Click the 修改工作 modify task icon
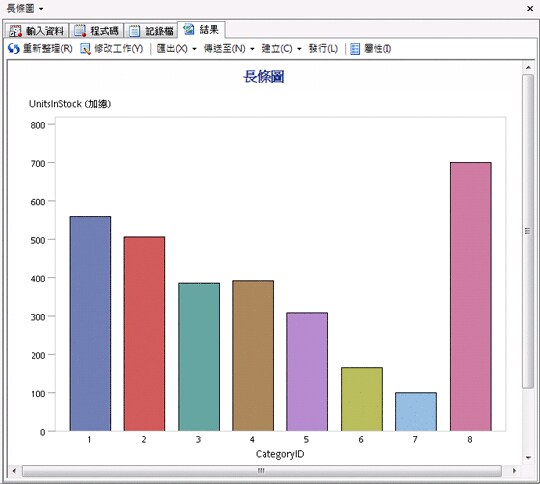This screenshot has width=540, height=484. tap(85, 49)
